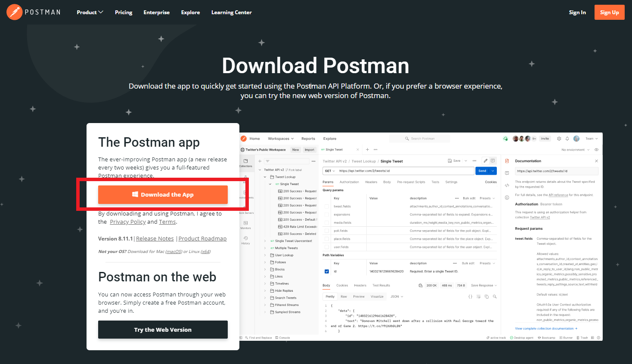Screen dimensions: 632x364
Task: Open the Team dropdown
Action: [x=592, y=139]
